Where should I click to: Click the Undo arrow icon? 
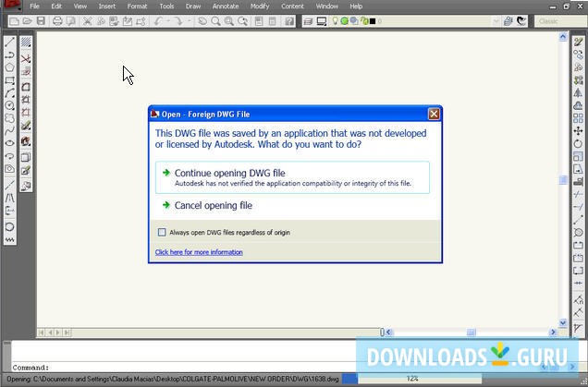(158, 21)
